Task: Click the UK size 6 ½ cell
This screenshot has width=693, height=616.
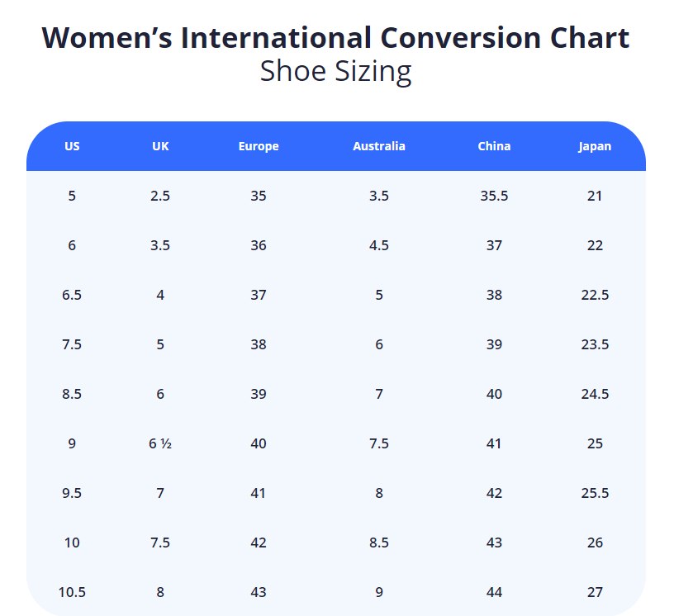Action: pos(160,443)
